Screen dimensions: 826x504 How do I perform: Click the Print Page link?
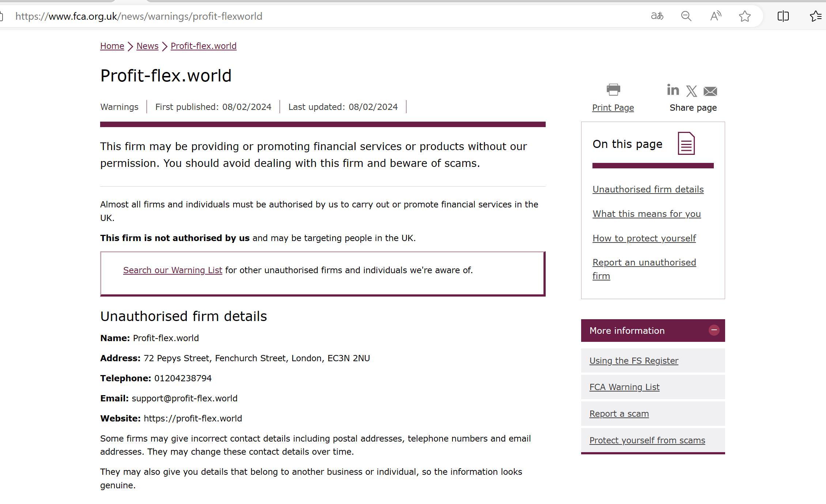coord(613,108)
